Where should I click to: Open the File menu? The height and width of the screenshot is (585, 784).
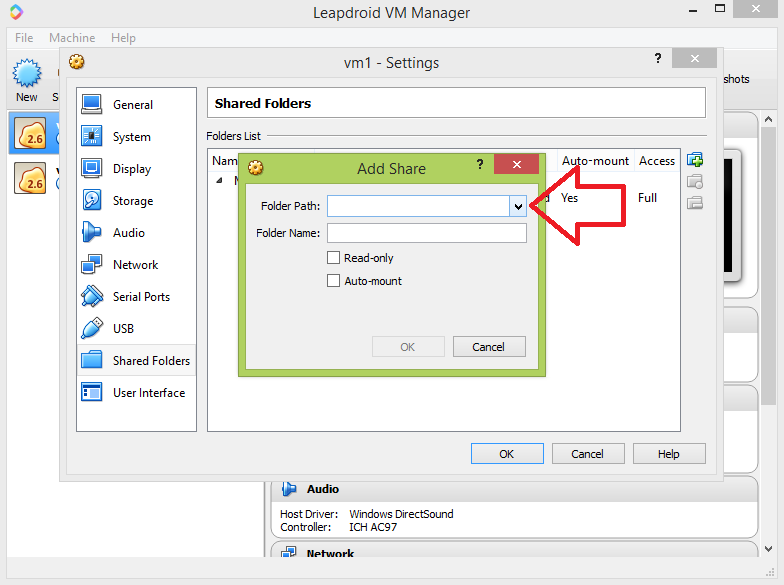pos(24,38)
